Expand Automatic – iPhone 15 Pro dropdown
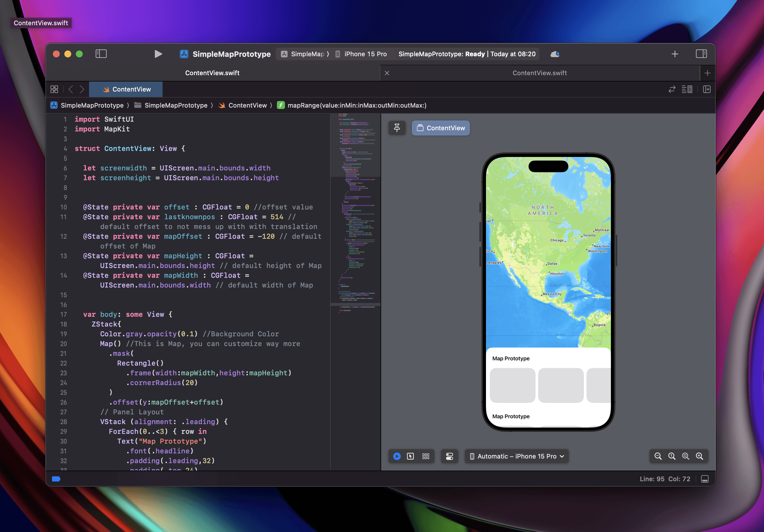The height and width of the screenshot is (532, 764). pyautogui.click(x=517, y=456)
